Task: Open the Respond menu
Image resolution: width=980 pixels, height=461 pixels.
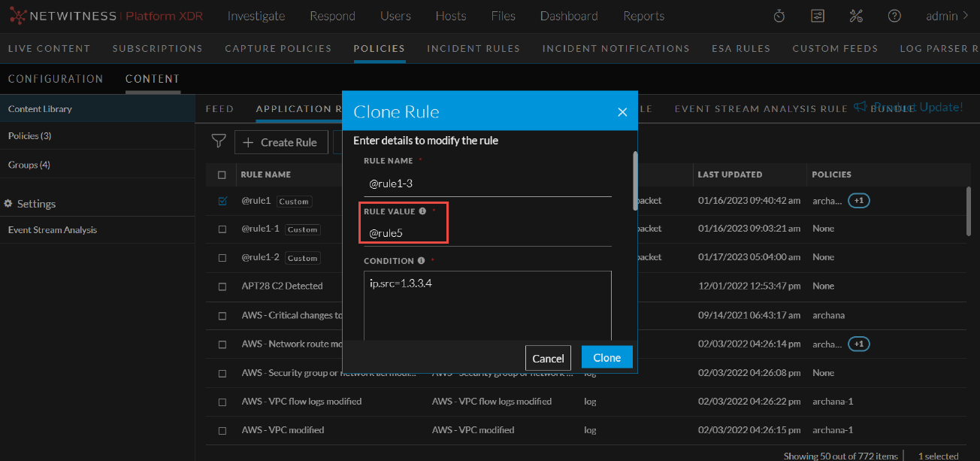Action: [x=332, y=15]
